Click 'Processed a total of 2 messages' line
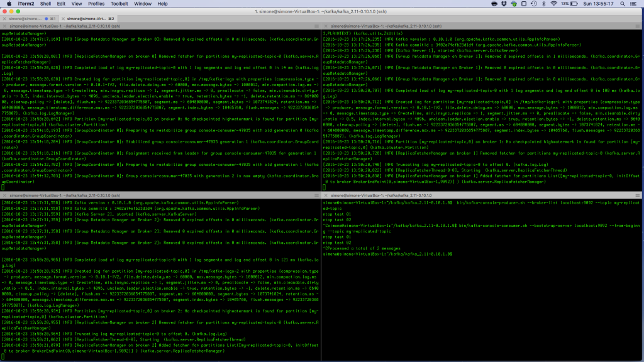644x362 pixels. point(362,249)
